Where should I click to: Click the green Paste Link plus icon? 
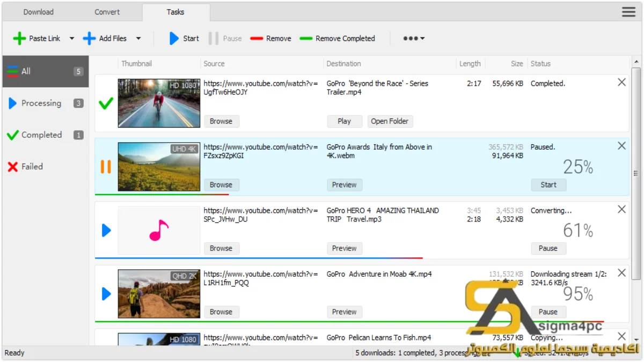pos(19,39)
